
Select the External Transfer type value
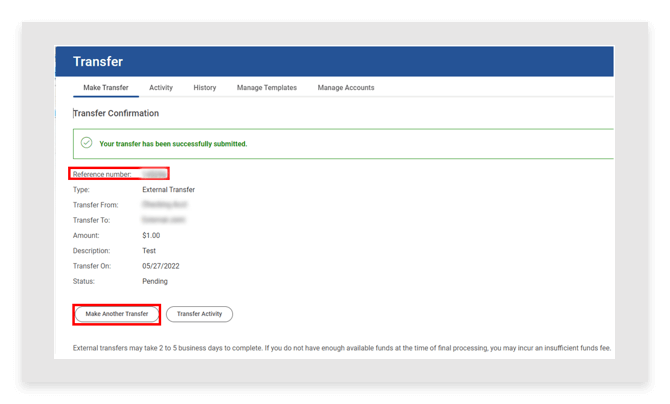(x=168, y=190)
